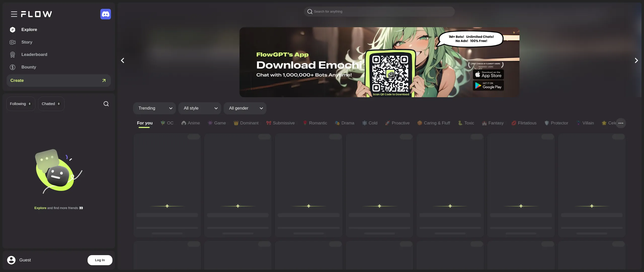Click the Create button
This screenshot has width=644, height=272.
[x=59, y=81]
